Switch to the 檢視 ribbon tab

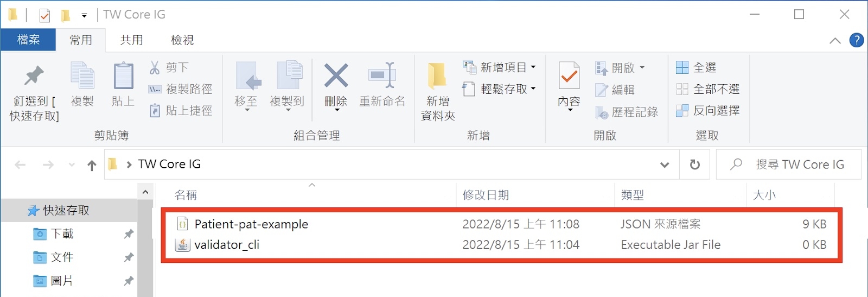pos(182,40)
